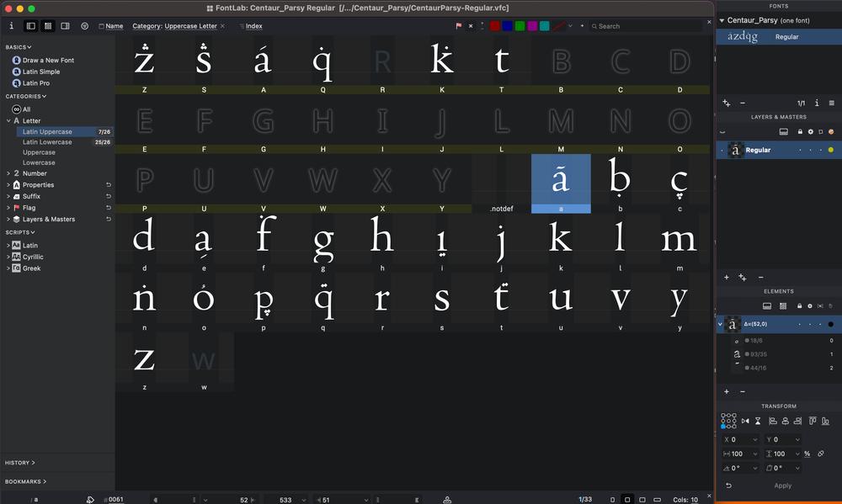This screenshot has width=842, height=504.
Task: Toggle the right sidebar panel icon
Action: (x=65, y=26)
